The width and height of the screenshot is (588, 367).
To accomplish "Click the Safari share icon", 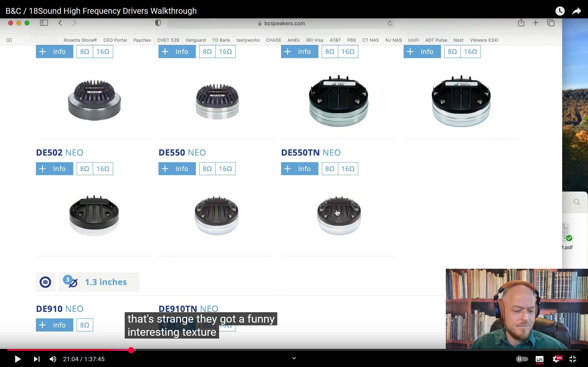I will pos(521,23).
